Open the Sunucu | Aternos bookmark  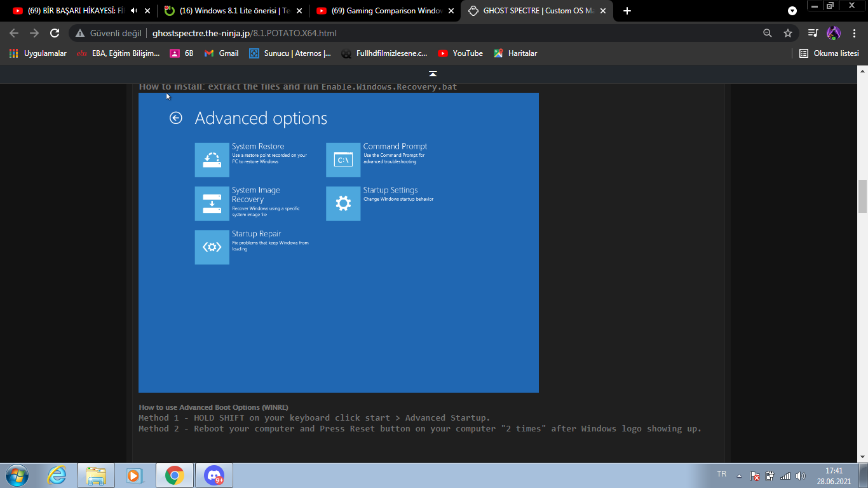click(290, 53)
